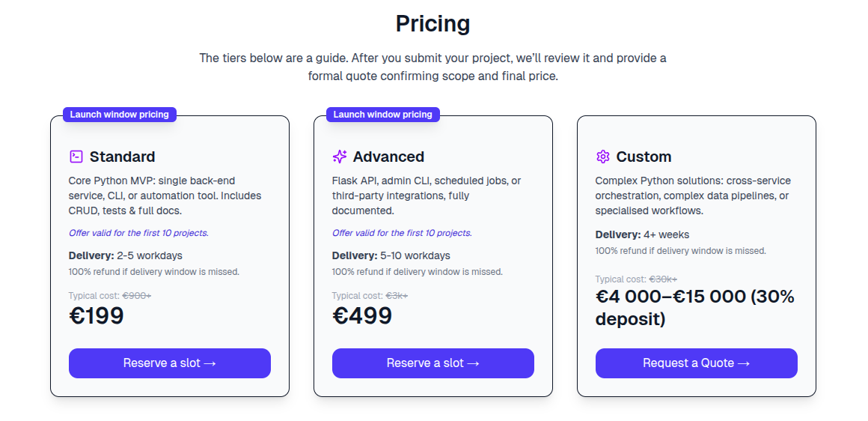868x421 pixels.
Task: Click the Standard card's Launch window pricing badge
Action: point(120,115)
